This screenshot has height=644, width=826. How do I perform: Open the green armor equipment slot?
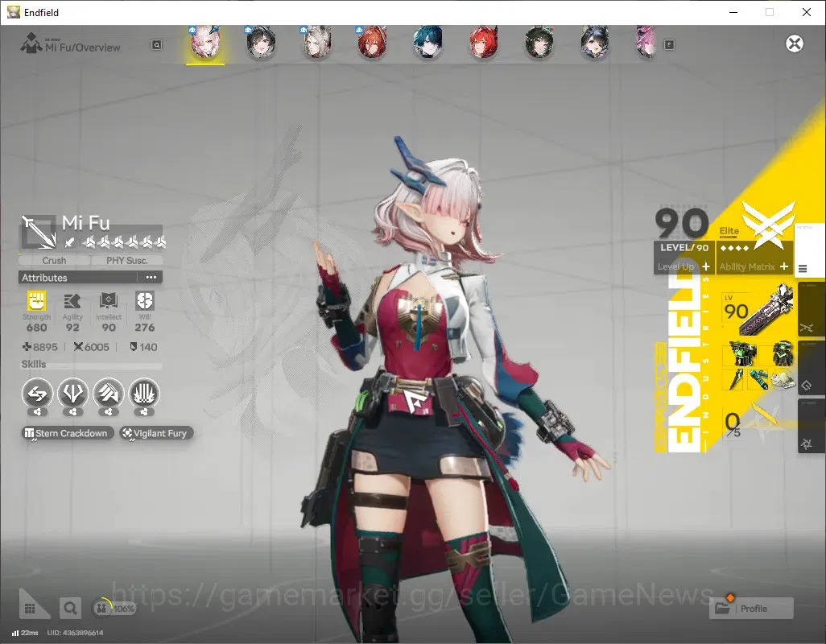[x=742, y=353]
